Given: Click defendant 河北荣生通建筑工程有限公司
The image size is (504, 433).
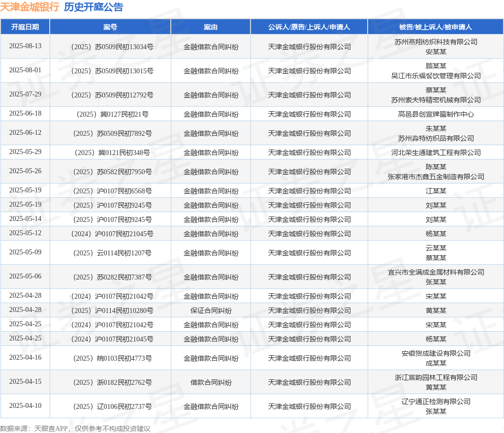Looking at the screenshot, I should [436, 153].
